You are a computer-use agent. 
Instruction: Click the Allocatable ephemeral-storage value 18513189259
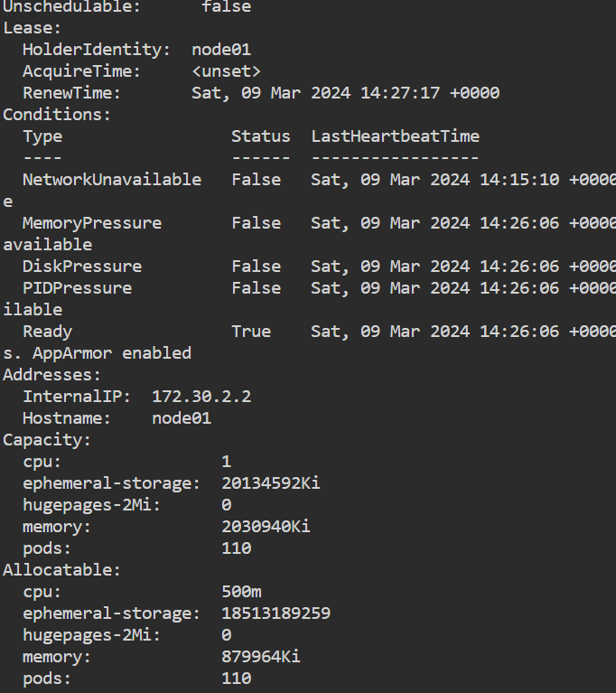(275, 613)
